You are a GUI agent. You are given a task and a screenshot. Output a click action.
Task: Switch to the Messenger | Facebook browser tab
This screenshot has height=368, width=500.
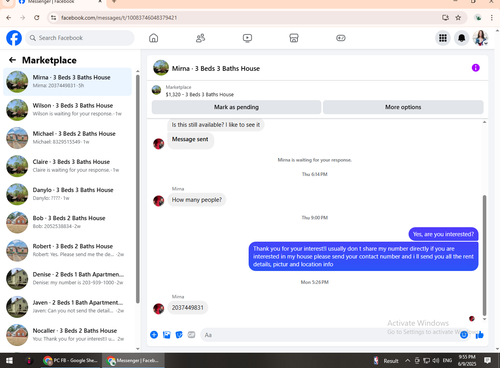tap(60, 2)
